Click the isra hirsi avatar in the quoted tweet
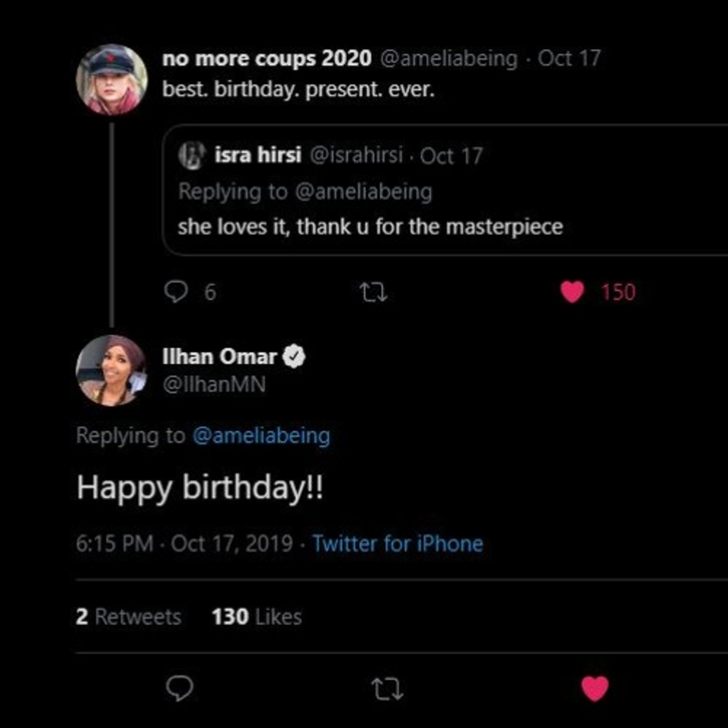The height and width of the screenshot is (728, 728). point(192,155)
